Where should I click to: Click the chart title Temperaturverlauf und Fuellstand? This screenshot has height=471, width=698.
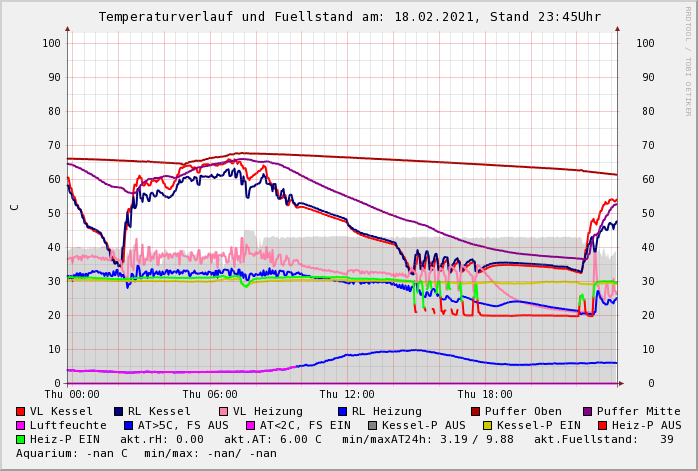coord(349,17)
